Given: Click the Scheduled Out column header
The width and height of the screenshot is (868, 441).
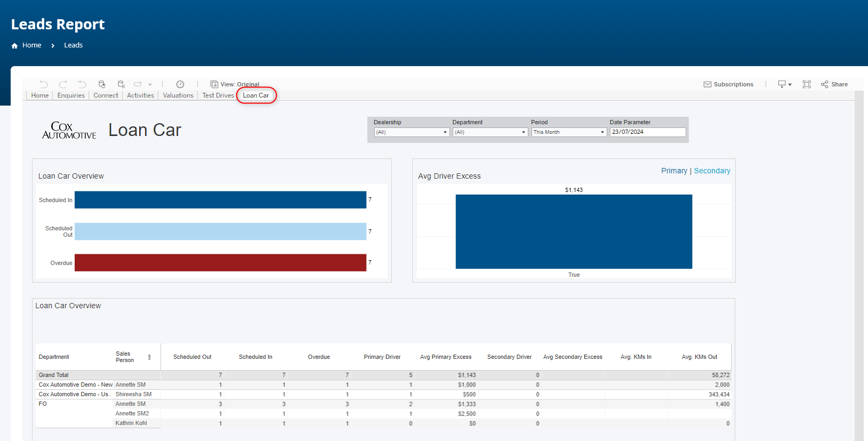Looking at the screenshot, I should tap(192, 357).
